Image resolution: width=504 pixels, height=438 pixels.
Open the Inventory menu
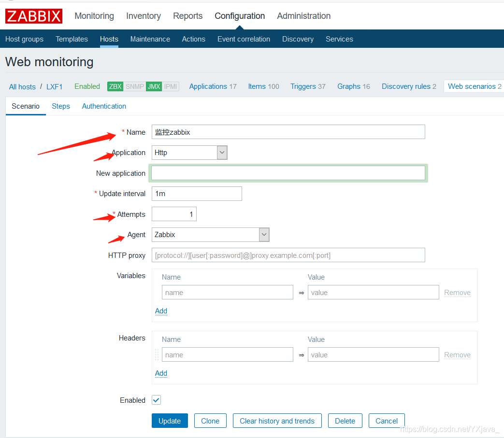pos(144,16)
